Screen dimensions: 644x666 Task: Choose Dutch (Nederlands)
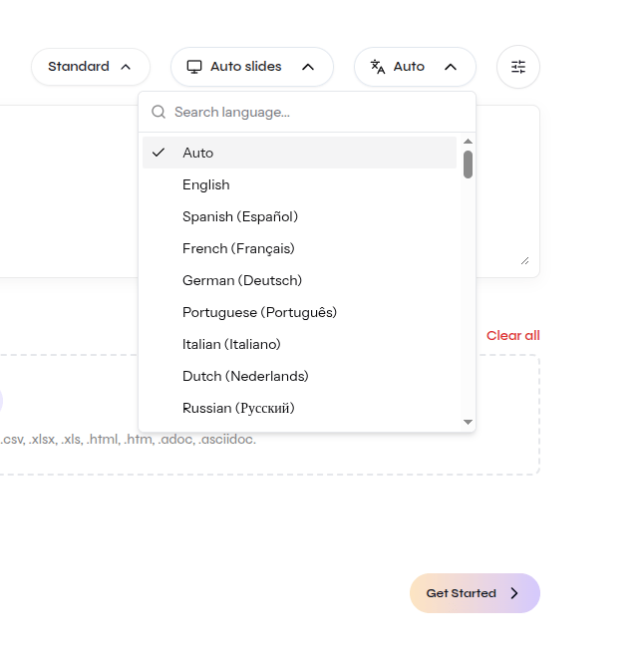pyautogui.click(x=299, y=376)
